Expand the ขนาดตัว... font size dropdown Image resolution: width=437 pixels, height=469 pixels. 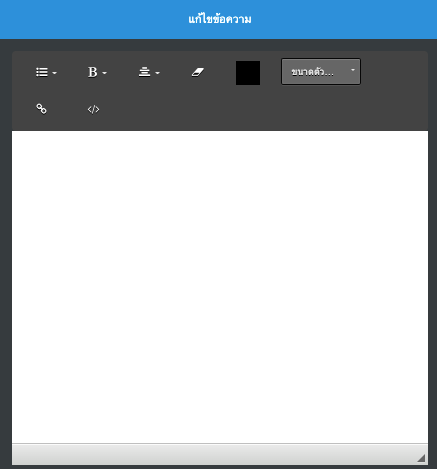tap(321, 72)
